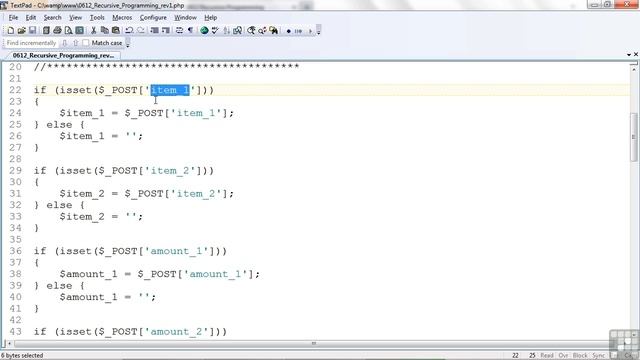Save the file with the floppy icon
Viewport: 640px width, 360px height.
tap(33, 31)
